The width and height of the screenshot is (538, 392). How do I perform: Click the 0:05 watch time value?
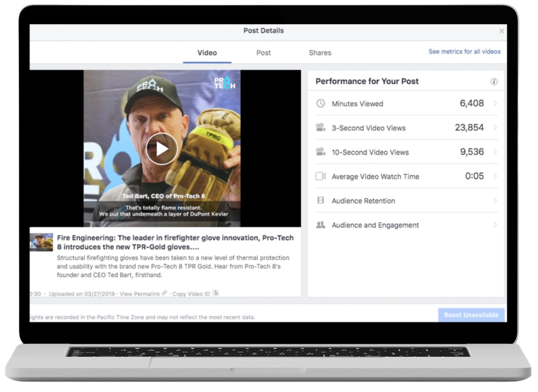pyautogui.click(x=475, y=176)
